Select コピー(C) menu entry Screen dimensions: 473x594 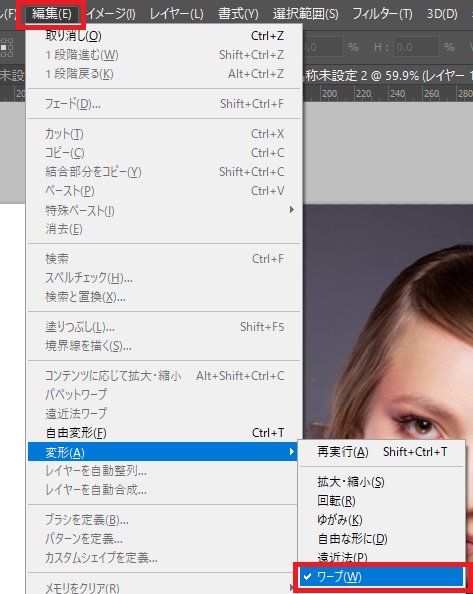point(164,153)
